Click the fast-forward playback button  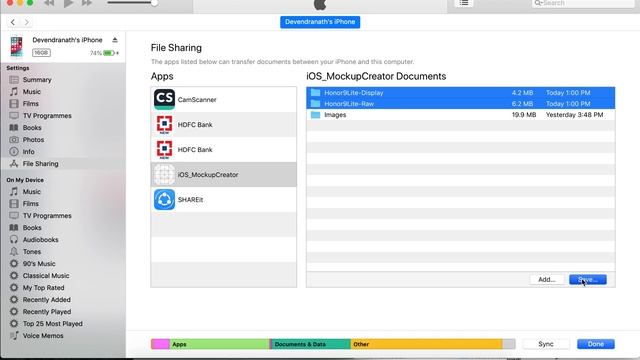coord(87,3)
